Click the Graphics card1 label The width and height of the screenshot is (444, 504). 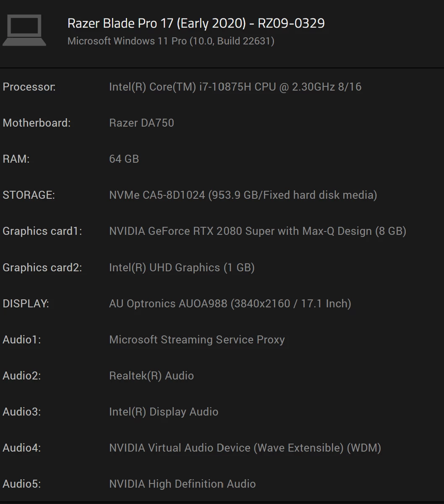click(x=42, y=231)
